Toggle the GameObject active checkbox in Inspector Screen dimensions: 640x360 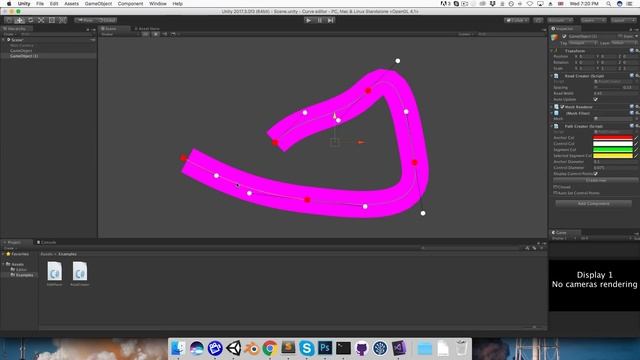click(564, 36)
